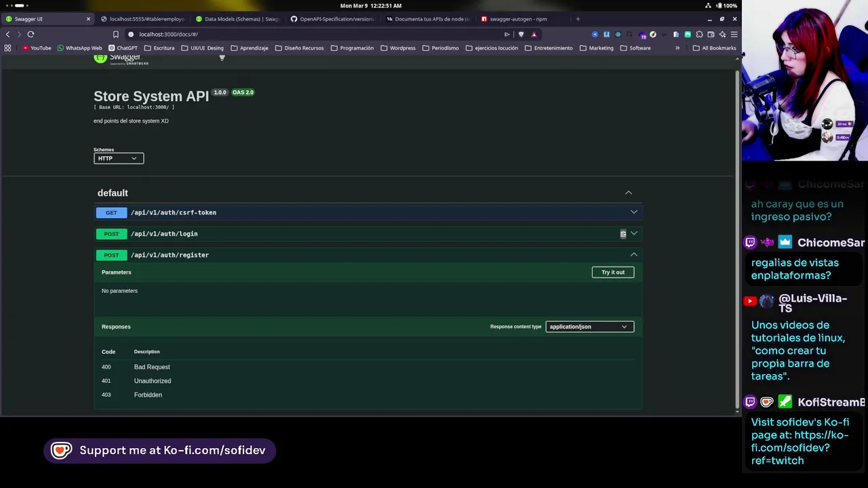
Task: Open the Diseño Recursos bookmarks folder
Action: [299, 48]
